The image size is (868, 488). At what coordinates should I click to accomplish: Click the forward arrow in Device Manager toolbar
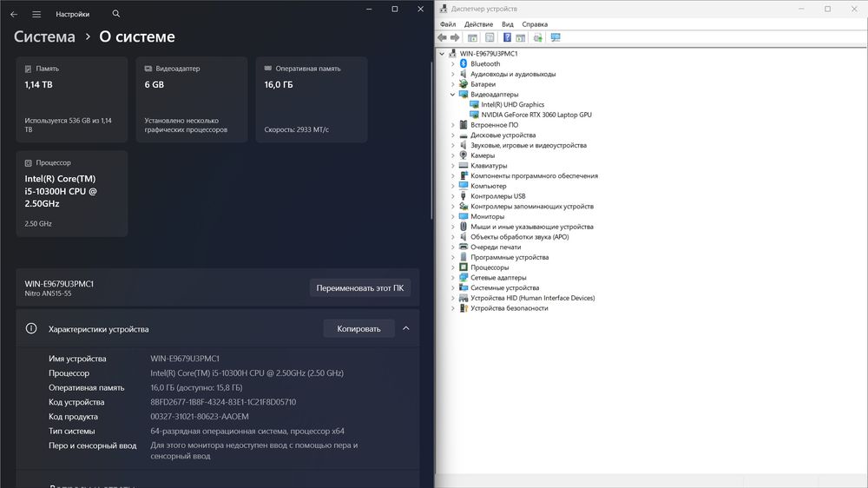(455, 37)
